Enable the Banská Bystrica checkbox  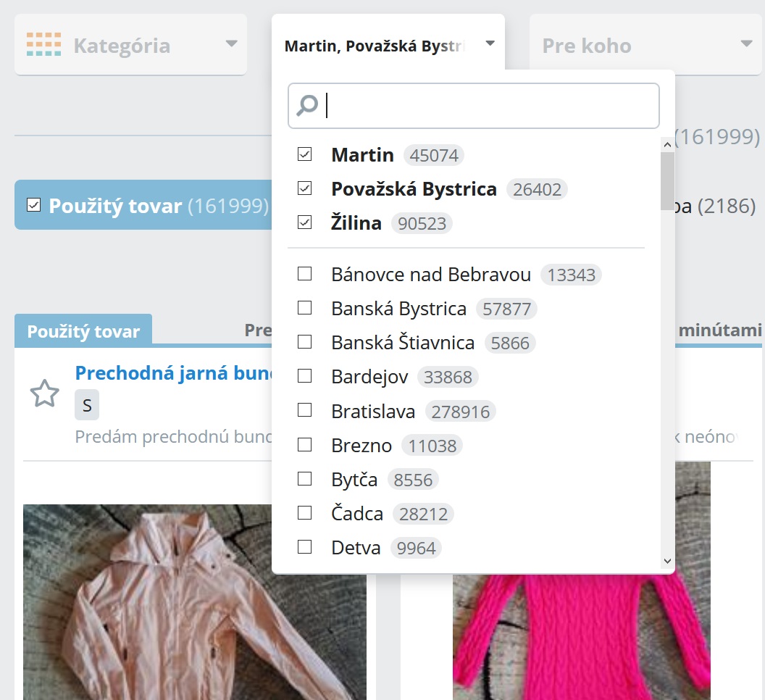[305, 308]
